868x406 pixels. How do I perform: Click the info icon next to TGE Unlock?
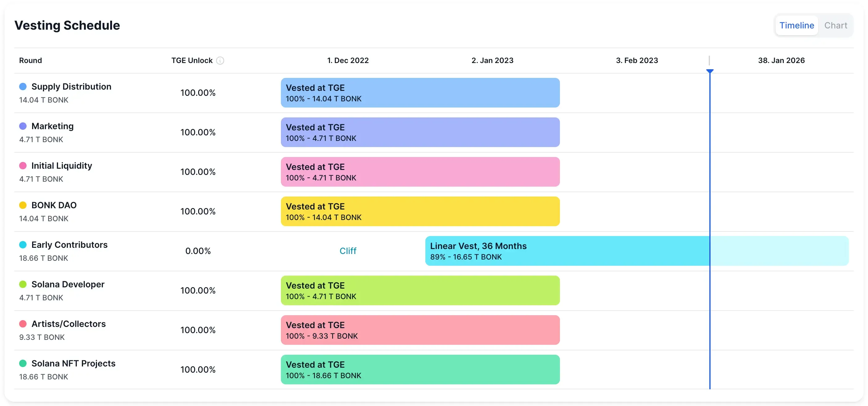tap(221, 60)
